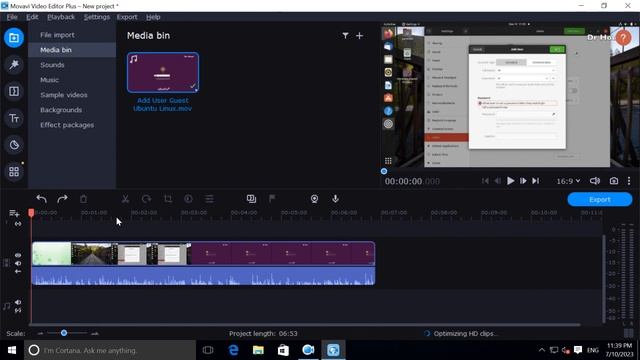The width and height of the screenshot is (640, 360).
Task: Click the blue Export button
Action: tap(600, 199)
